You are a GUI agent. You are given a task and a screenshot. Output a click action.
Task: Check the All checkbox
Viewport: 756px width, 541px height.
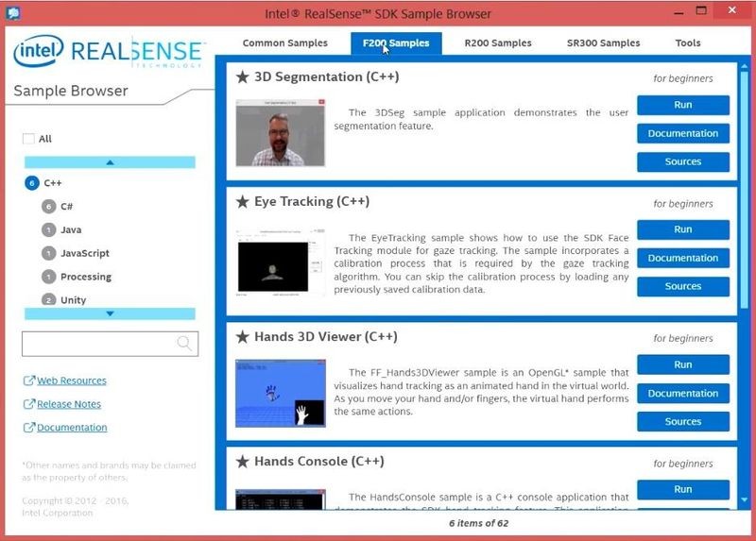click(x=28, y=139)
